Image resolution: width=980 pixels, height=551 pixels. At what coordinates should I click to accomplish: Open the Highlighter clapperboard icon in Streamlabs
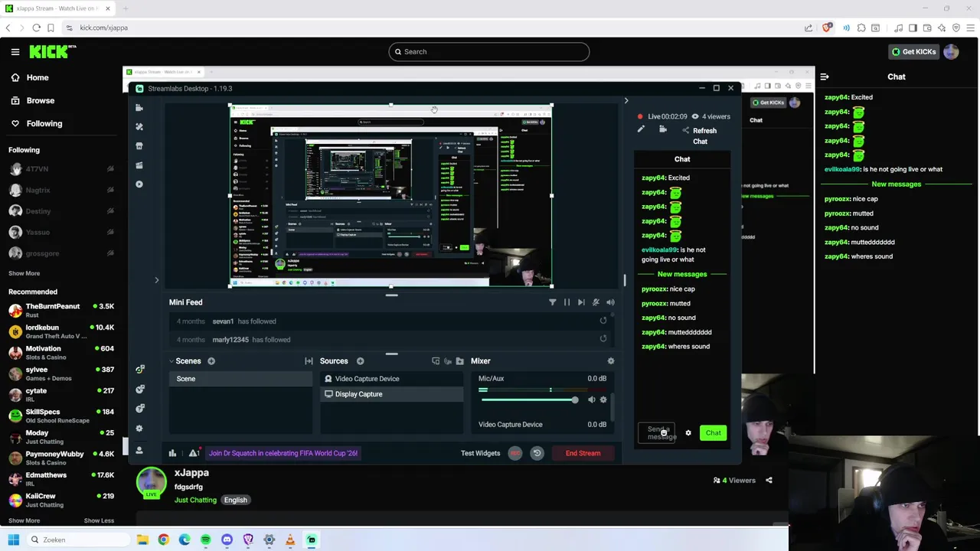click(x=139, y=165)
